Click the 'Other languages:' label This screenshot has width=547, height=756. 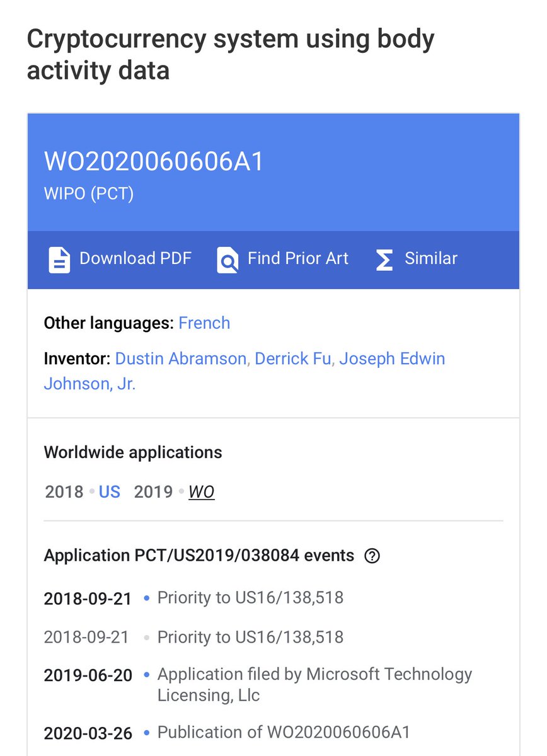(108, 323)
